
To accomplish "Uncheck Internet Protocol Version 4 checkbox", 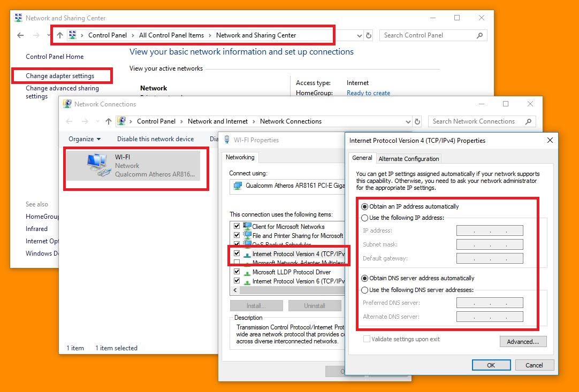I will tap(237, 253).
